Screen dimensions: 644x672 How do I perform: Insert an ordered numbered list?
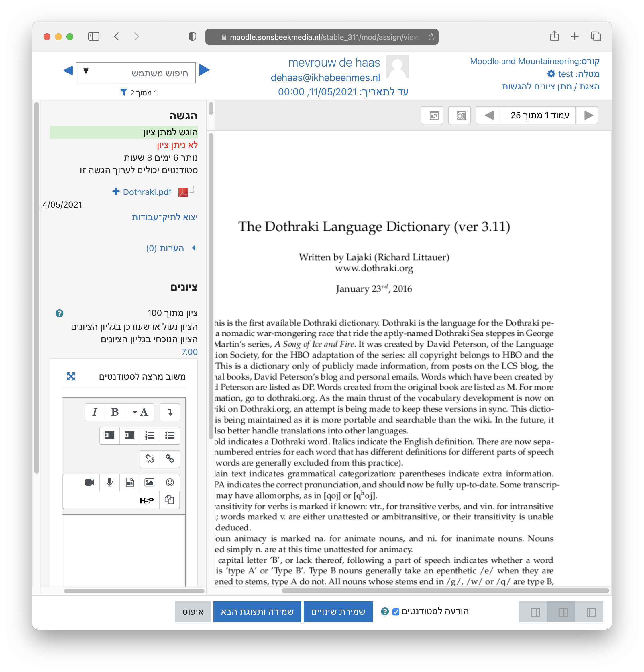150,435
